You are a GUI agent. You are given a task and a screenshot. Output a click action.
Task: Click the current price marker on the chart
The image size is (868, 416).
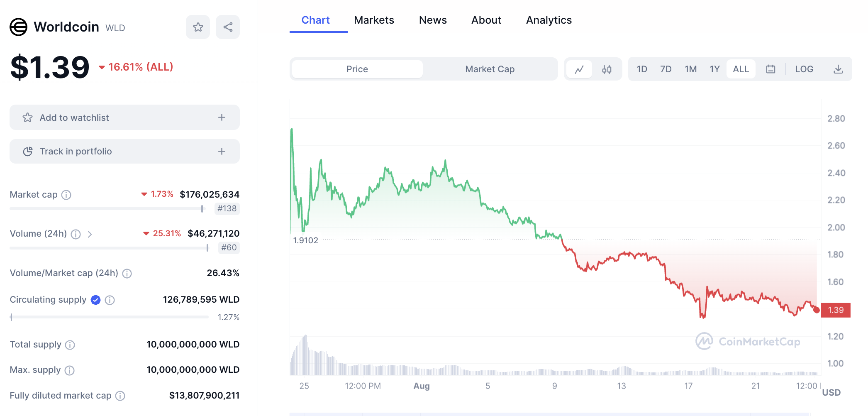[817, 310]
